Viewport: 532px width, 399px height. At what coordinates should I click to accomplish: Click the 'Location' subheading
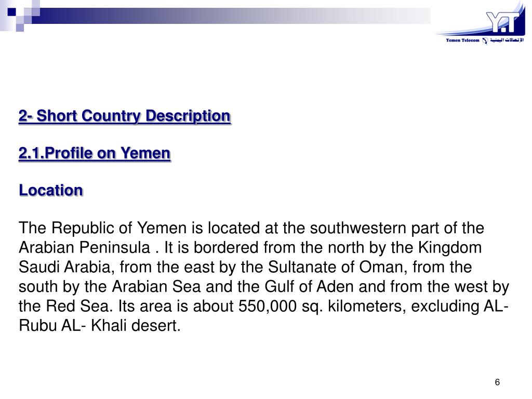click(51, 190)
